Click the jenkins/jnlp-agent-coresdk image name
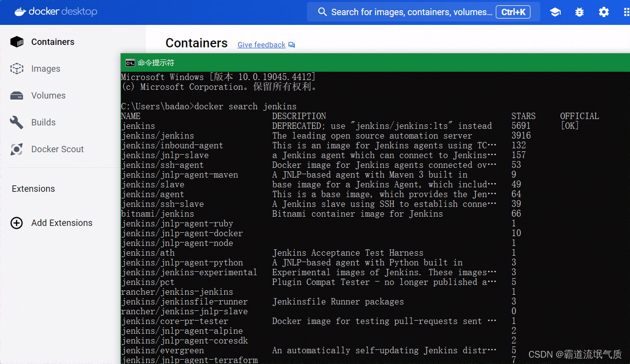 (x=184, y=341)
